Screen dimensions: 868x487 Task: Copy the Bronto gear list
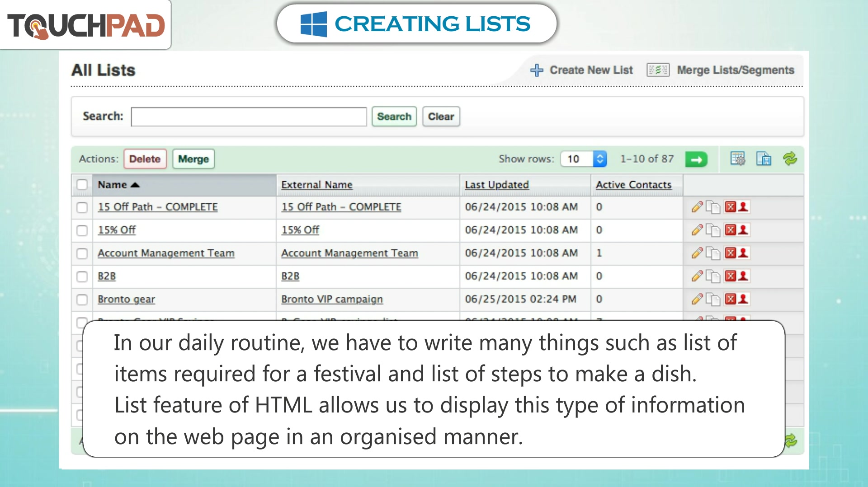pyautogui.click(x=713, y=299)
